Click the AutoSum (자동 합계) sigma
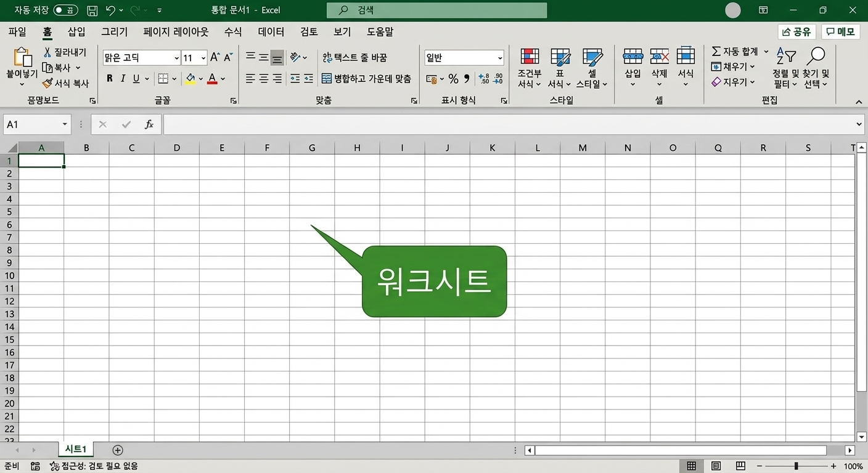 tap(716, 52)
